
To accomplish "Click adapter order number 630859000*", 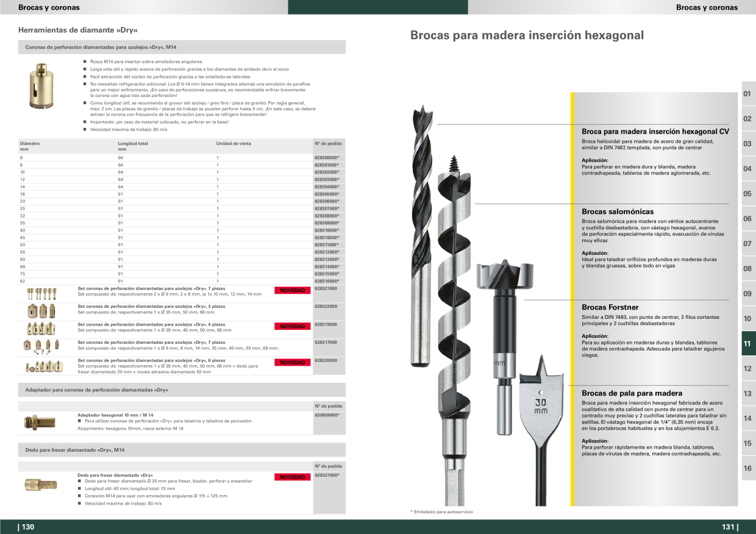I will tap(327, 415).
